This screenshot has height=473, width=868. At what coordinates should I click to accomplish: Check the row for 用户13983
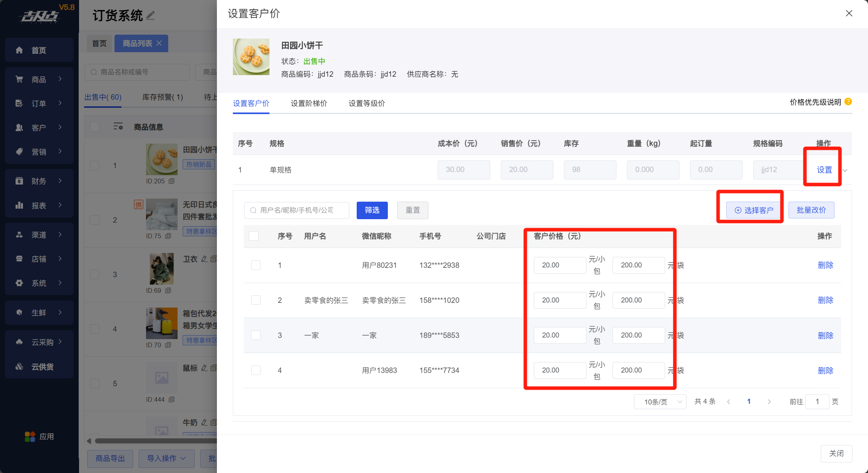(256, 370)
